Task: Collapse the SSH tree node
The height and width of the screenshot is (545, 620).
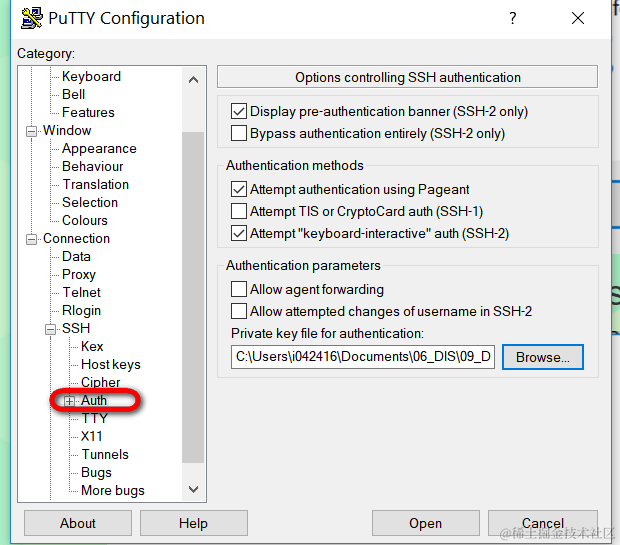Action: coord(50,329)
